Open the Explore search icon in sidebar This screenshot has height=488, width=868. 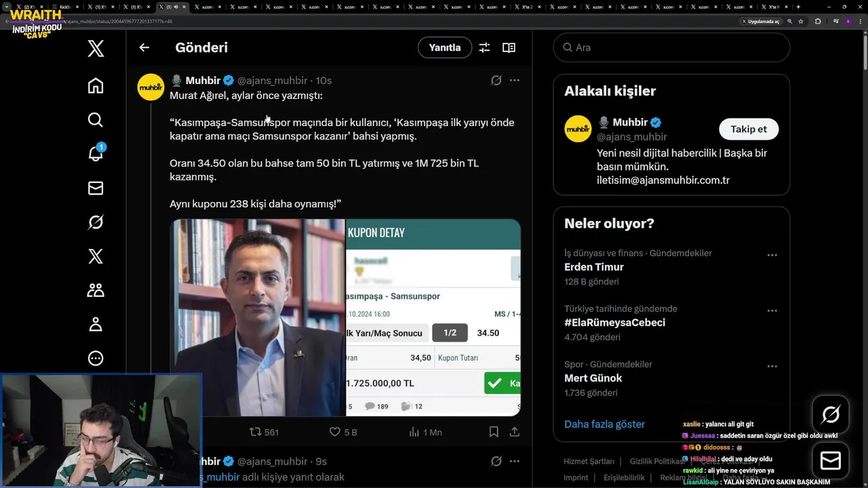pyautogui.click(x=96, y=120)
